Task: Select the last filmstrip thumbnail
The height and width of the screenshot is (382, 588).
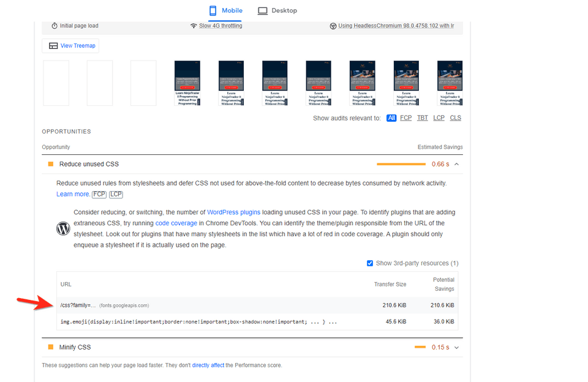Action: click(450, 83)
